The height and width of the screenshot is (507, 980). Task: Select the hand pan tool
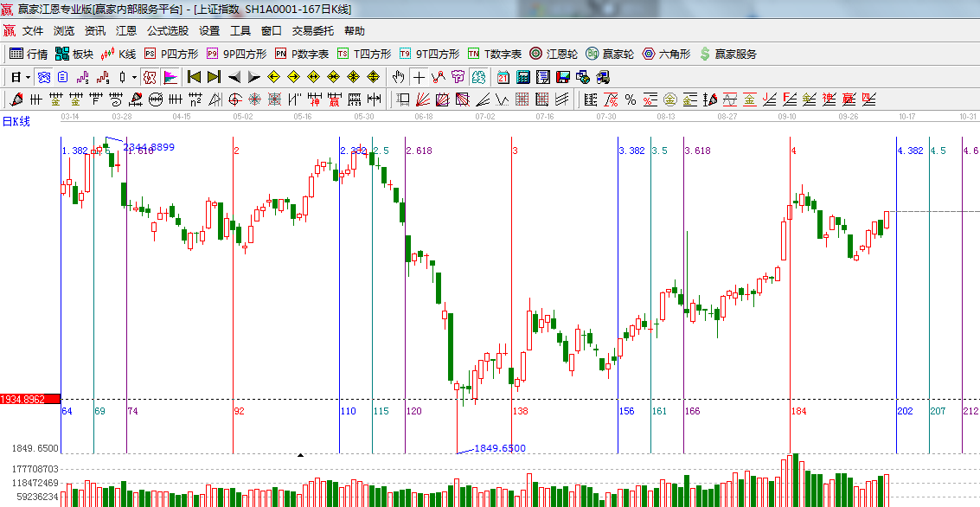(398, 77)
